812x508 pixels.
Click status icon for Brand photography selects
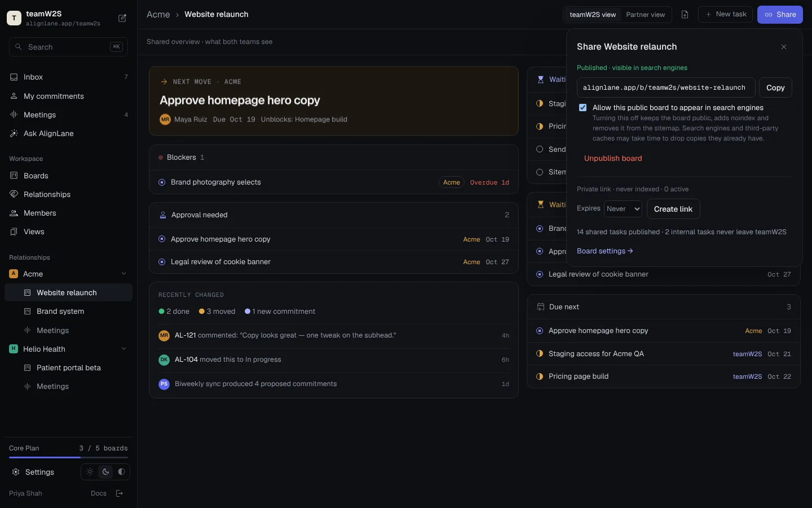click(x=162, y=182)
